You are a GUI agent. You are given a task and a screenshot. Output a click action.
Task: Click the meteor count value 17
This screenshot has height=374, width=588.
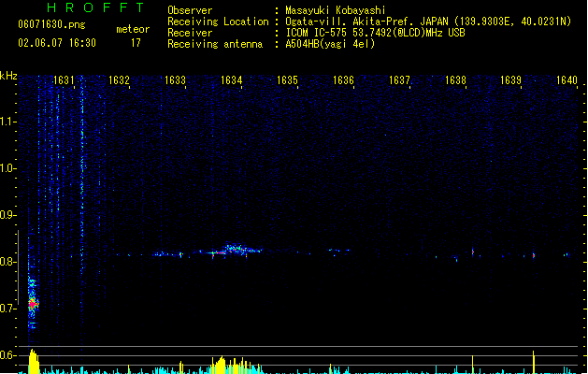136,43
